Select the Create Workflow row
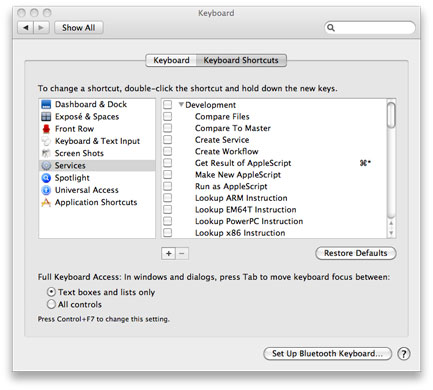 point(275,151)
